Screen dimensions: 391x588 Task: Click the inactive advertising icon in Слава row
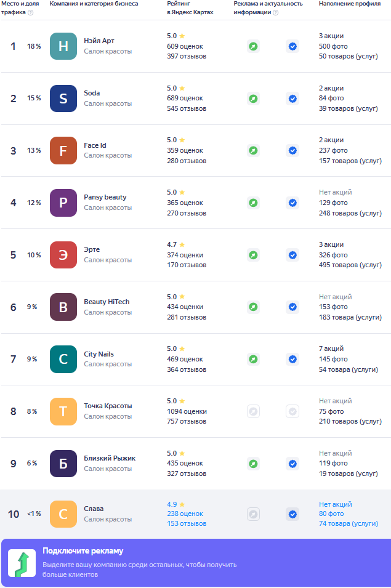[x=253, y=513]
